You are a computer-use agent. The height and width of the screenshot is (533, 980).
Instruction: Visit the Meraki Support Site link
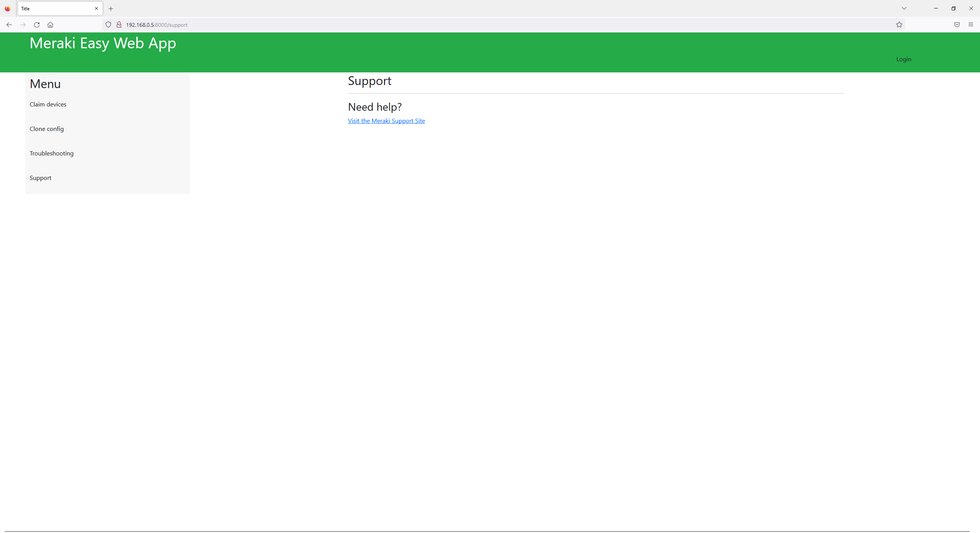point(386,121)
